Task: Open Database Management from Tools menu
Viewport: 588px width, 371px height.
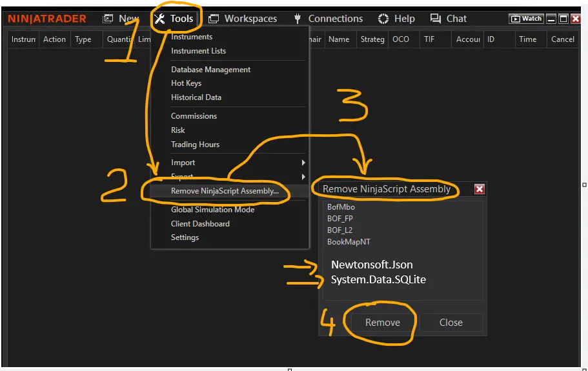Action: 210,69
